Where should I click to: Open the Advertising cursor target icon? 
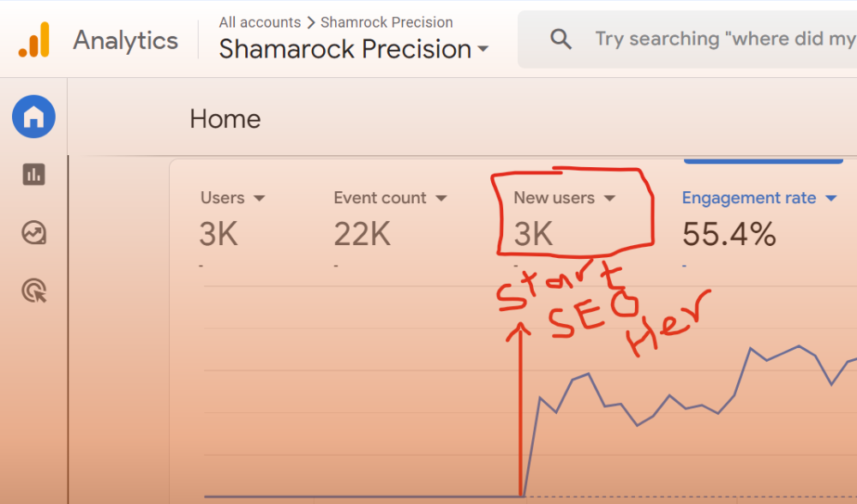pyautogui.click(x=33, y=291)
